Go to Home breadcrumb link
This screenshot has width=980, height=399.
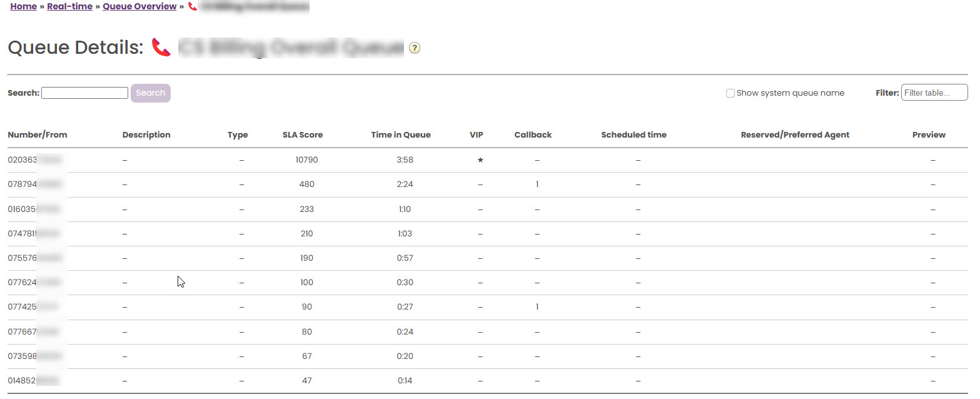click(23, 7)
